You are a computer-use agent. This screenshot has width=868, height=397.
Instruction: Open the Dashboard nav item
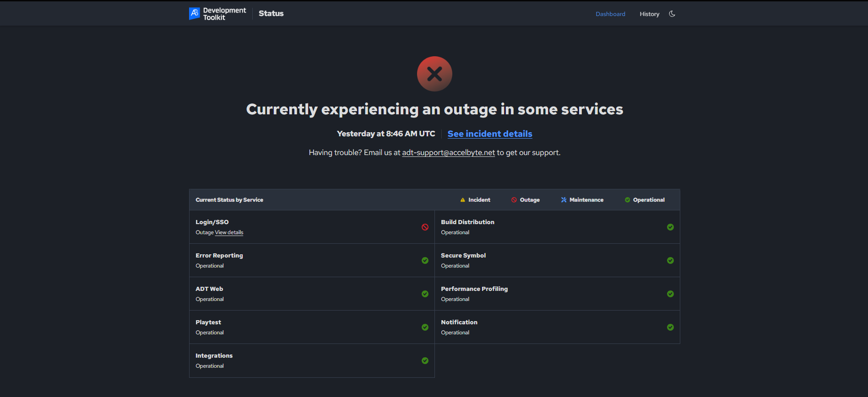610,14
